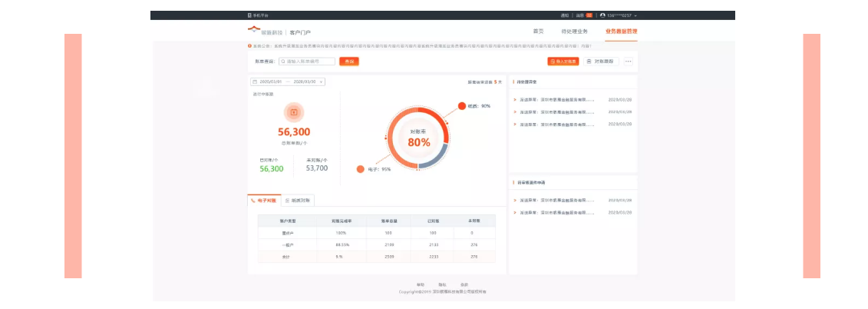Select the 电子对账 tab

point(264,200)
